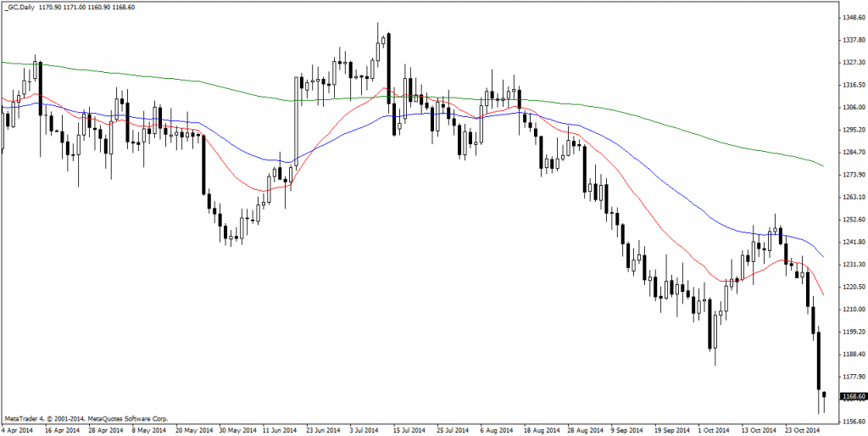Select the 23 Oct 2014 date label
The height and width of the screenshot is (436, 868).
coord(801,429)
